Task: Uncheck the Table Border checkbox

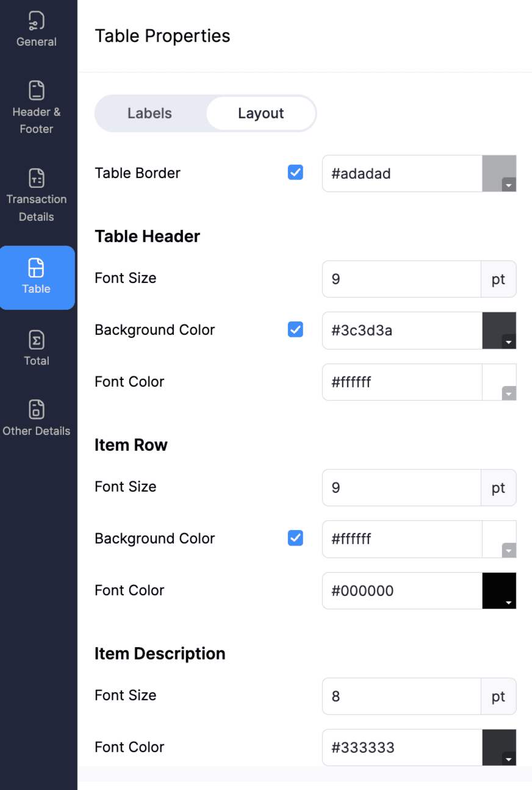Action: (295, 173)
